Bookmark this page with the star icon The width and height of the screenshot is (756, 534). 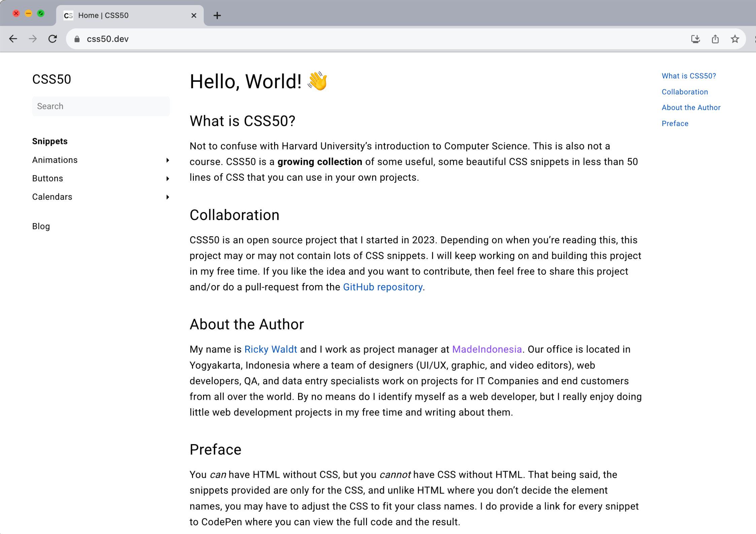point(735,39)
